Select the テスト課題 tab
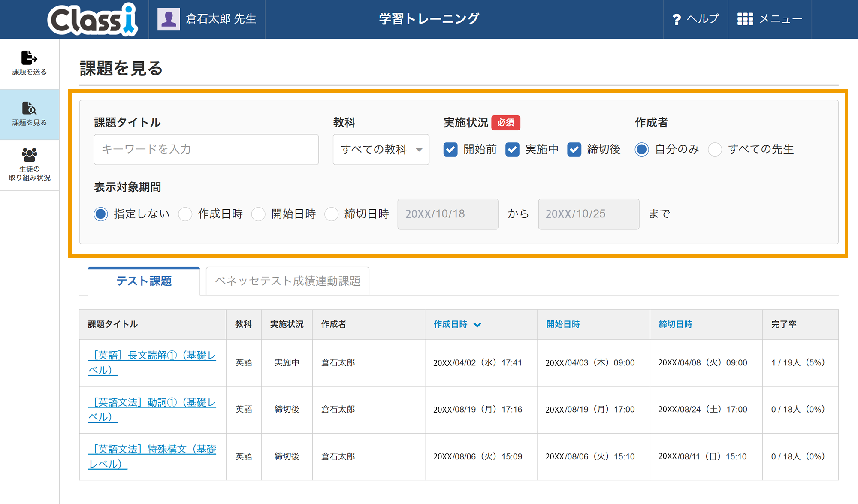This screenshot has width=858, height=504. [144, 281]
